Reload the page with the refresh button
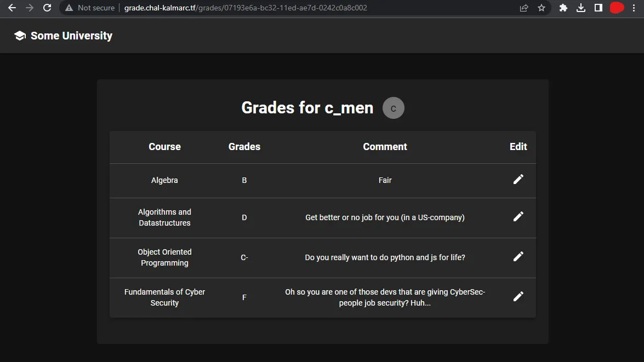 [x=47, y=8]
